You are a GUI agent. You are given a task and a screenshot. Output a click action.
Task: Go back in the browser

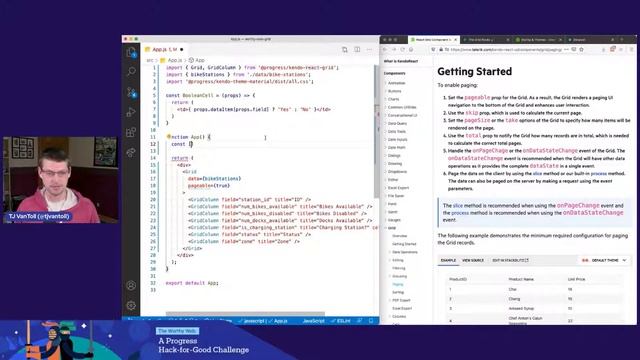click(385, 49)
